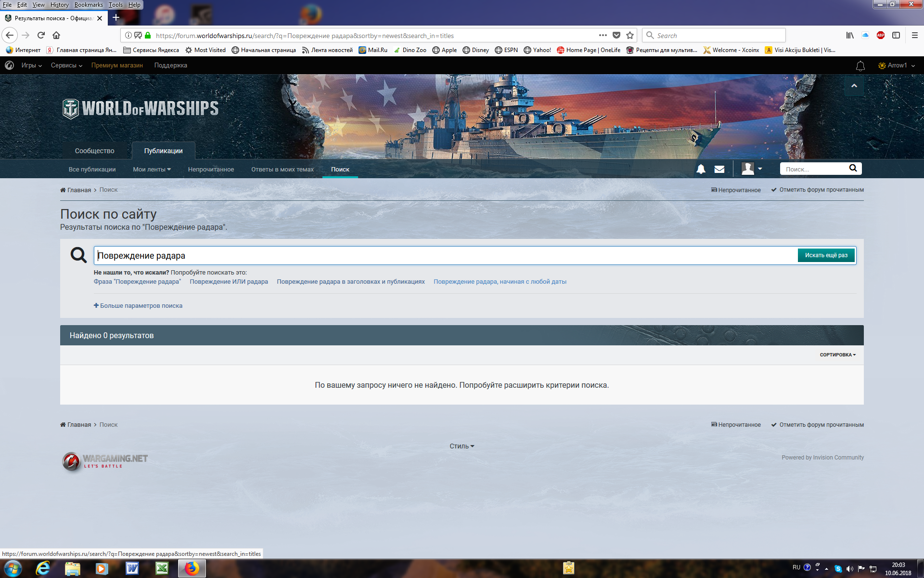The image size is (924, 578).
Task: Open the Arrow1 account dropdown
Action: (x=897, y=65)
